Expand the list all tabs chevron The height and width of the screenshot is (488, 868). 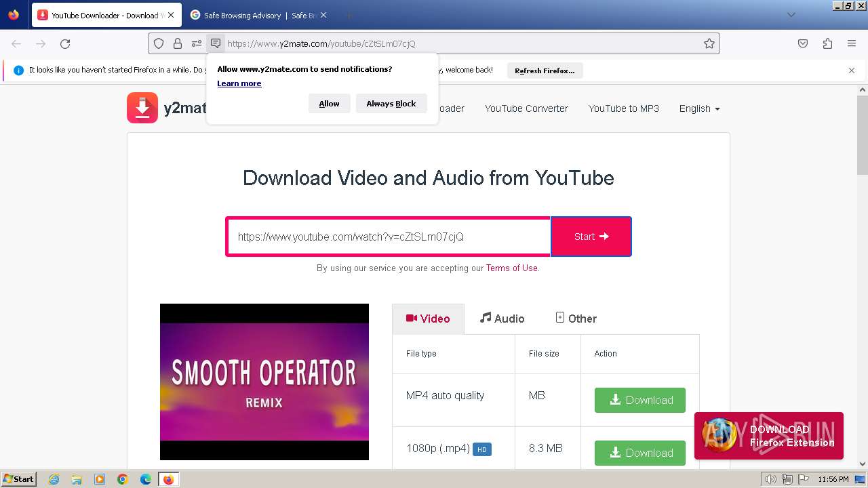coord(791,15)
